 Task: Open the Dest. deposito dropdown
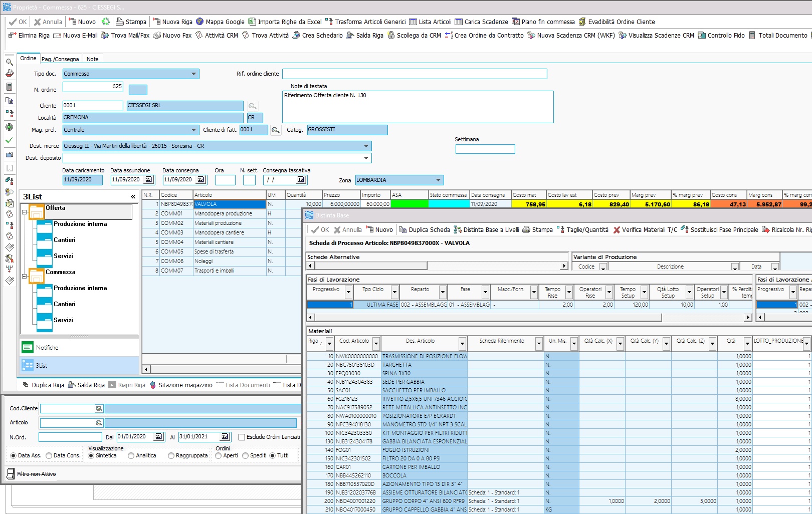pyautogui.click(x=366, y=158)
